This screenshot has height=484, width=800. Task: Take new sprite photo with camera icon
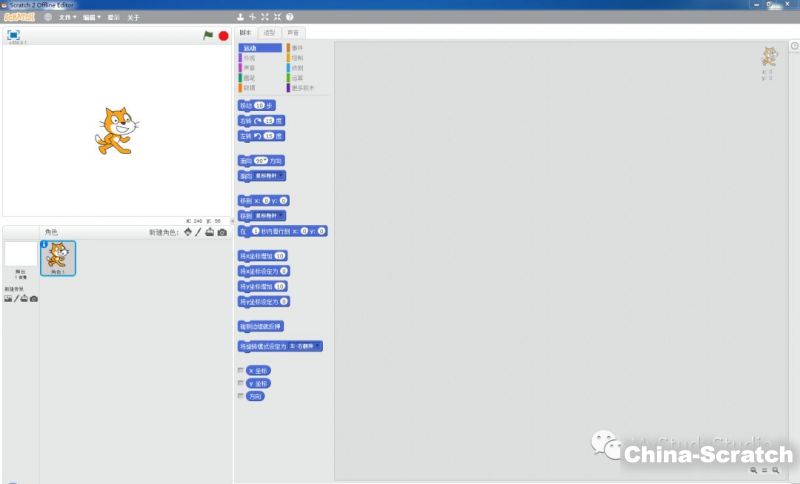[x=222, y=232]
